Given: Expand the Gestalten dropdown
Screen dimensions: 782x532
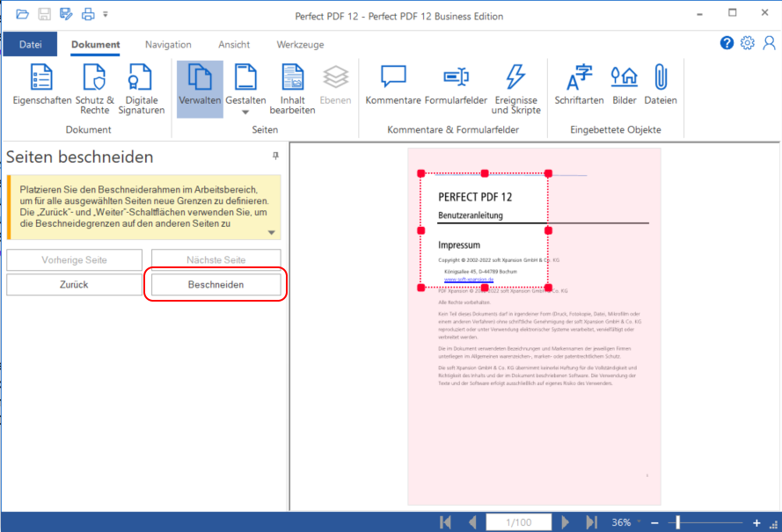Looking at the screenshot, I should click(245, 112).
